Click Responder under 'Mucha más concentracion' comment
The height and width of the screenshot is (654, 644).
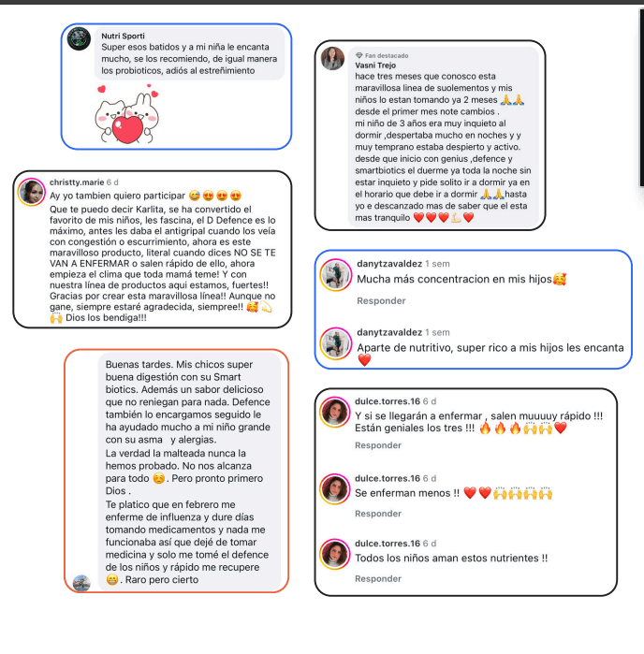point(381,300)
